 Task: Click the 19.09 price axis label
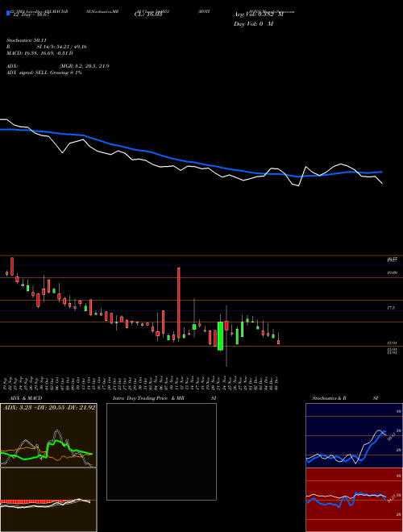tap(393, 272)
